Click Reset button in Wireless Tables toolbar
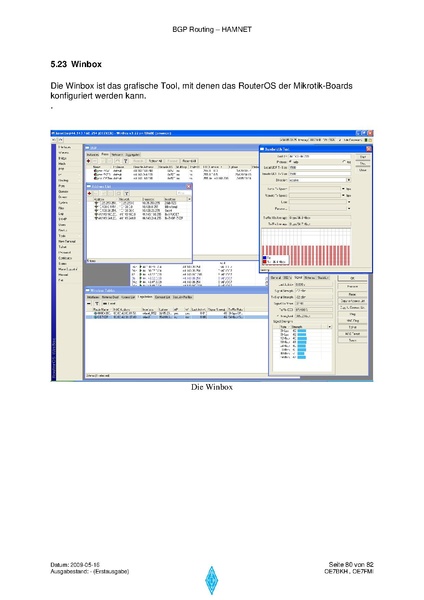424x600 pixels. 109,303
